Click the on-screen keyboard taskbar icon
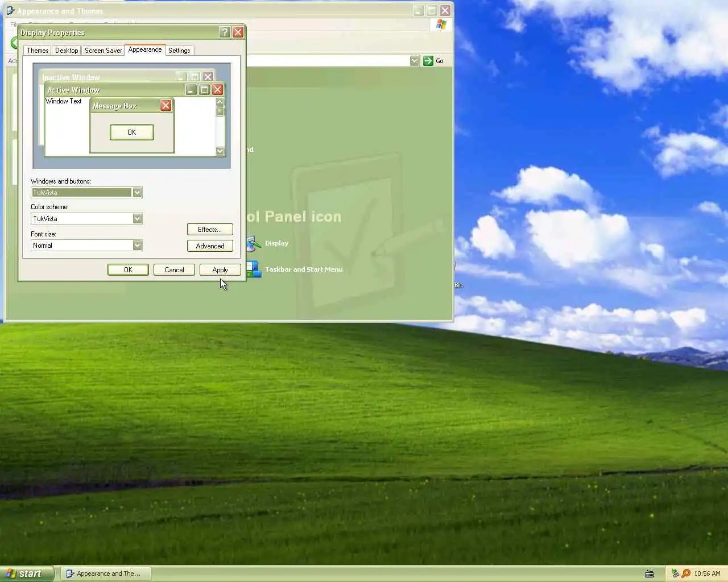 (650, 574)
